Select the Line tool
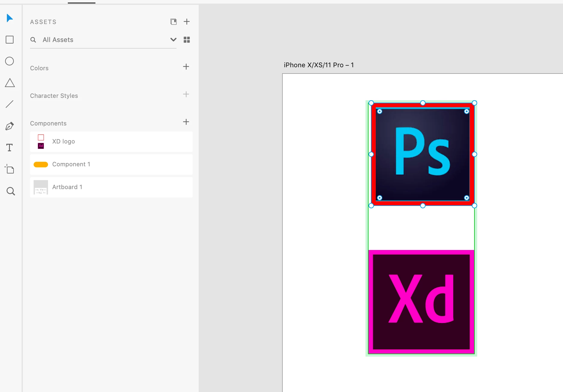The width and height of the screenshot is (563, 392). click(10, 104)
